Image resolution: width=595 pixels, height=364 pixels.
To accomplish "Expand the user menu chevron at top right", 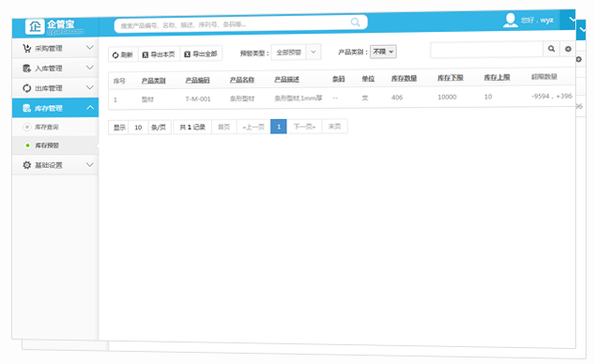I will click(x=571, y=19).
